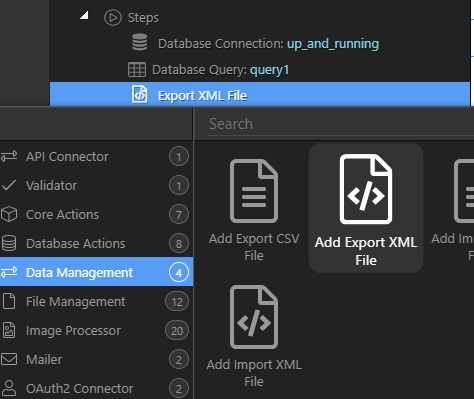The image size is (474, 399).
Task: Select the Export XML File step
Action: pyautogui.click(x=260, y=94)
